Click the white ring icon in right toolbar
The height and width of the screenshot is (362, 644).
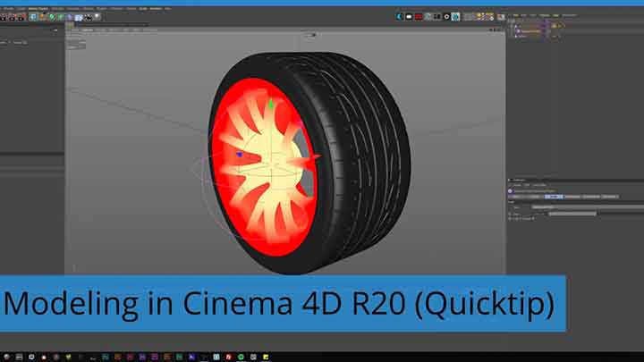(x=446, y=17)
